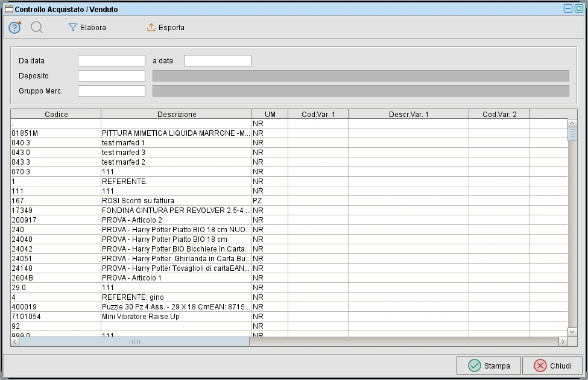Click the PZ unit cell
The image size is (588, 380).
(270, 201)
